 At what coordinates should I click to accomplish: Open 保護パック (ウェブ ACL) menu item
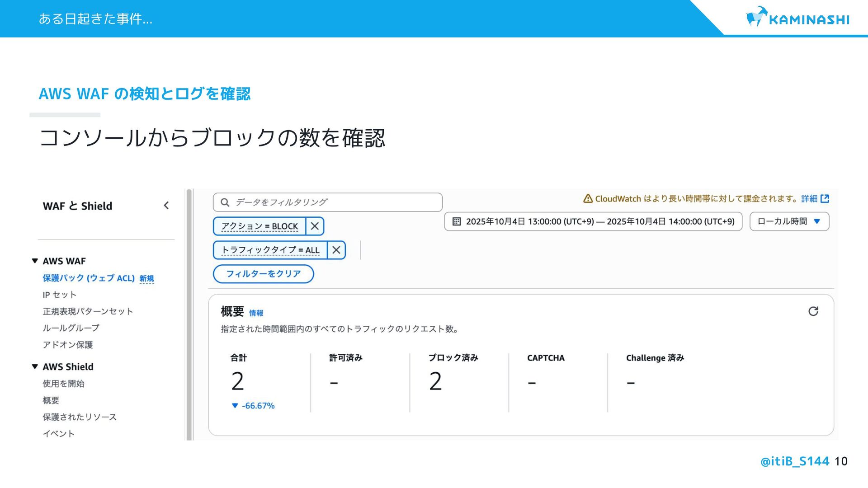click(89, 278)
